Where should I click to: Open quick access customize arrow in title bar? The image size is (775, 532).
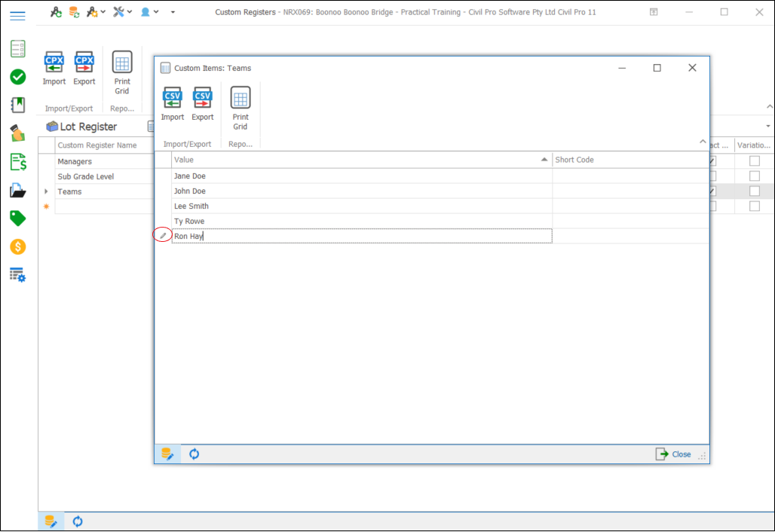[173, 12]
